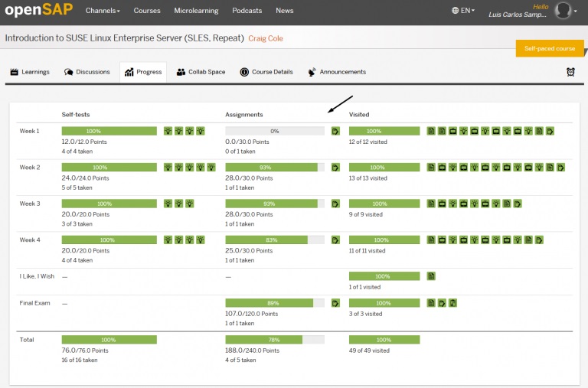Image resolution: width=588 pixels, height=388 pixels.
Task: Open first self-test lightbulb in Week 1
Action: pyautogui.click(x=168, y=131)
